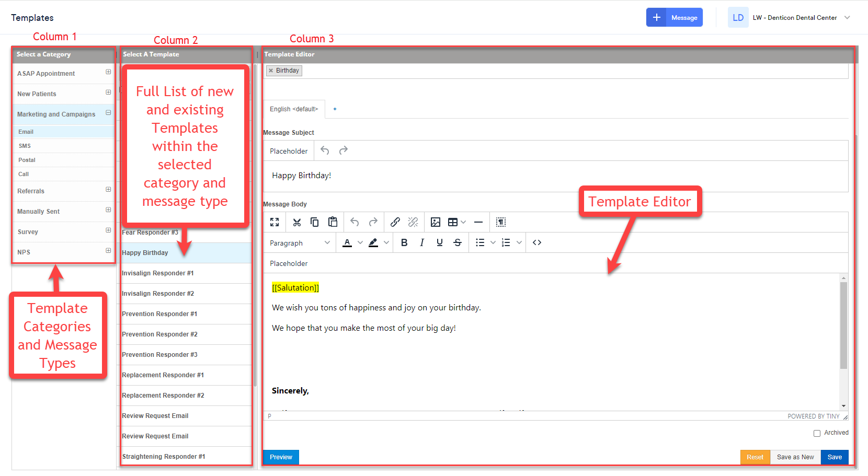Expand the ASAP Appointment category
This screenshot has width=868, height=476.
[x=108, y=72]
